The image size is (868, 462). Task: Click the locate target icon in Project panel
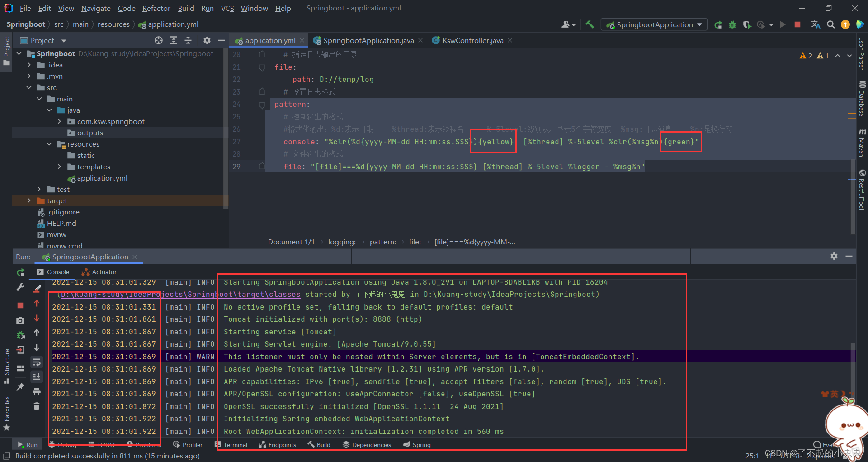coord(159,40)
